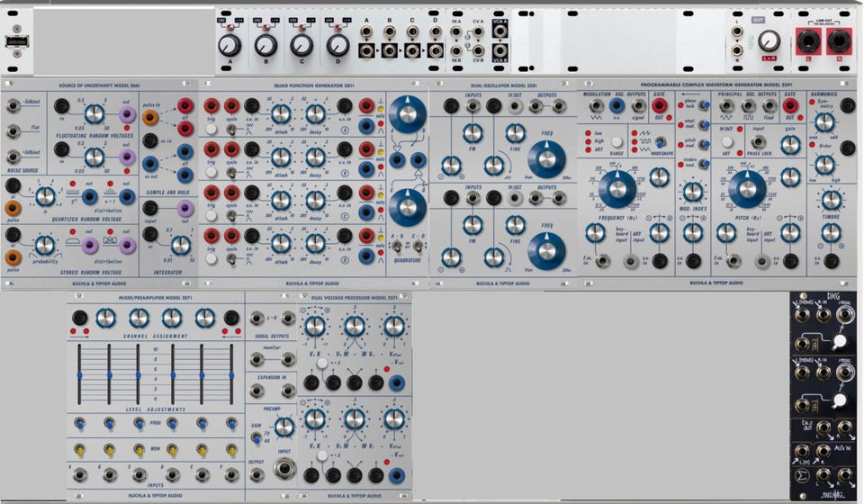Click the right red line out R jack
Image resolution: width=864 pixels, height=504 pixels.
(x=838, y=40)
